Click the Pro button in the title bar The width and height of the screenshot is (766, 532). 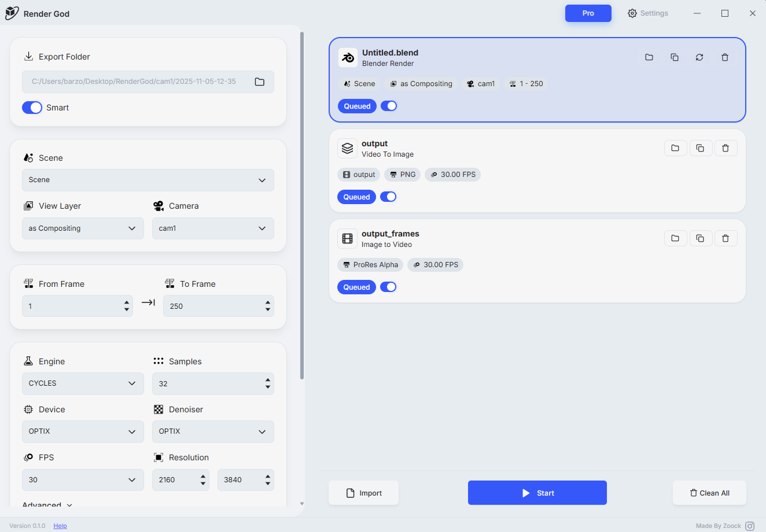pyautogui.click(x=588, y=13)
